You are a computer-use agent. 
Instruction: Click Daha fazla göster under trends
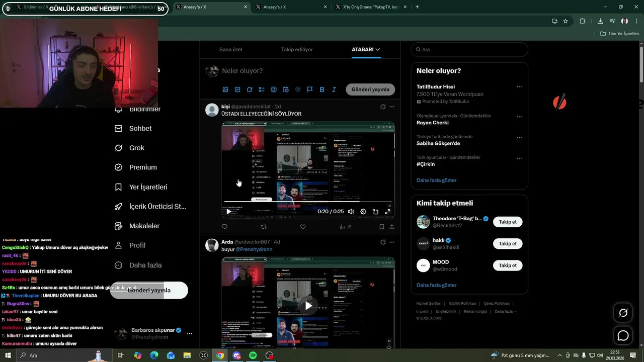[x=436, y=180]
